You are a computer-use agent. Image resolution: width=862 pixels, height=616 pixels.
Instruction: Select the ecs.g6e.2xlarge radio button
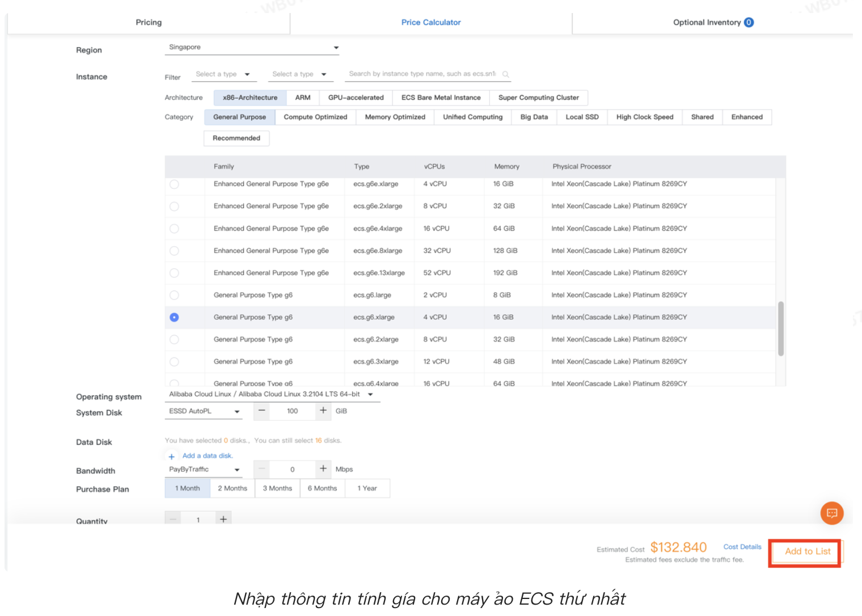[x=174, y=206]
